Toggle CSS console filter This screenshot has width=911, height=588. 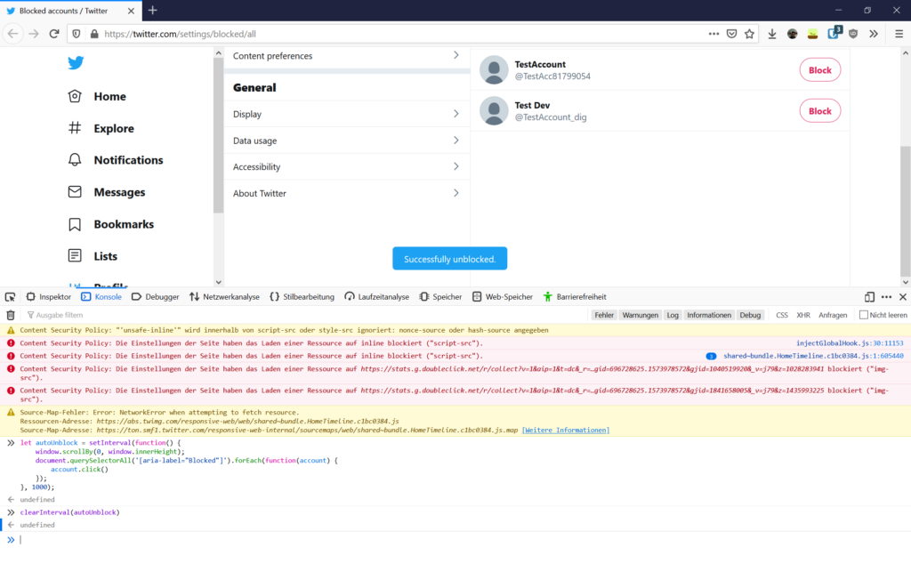click(782, 315)
